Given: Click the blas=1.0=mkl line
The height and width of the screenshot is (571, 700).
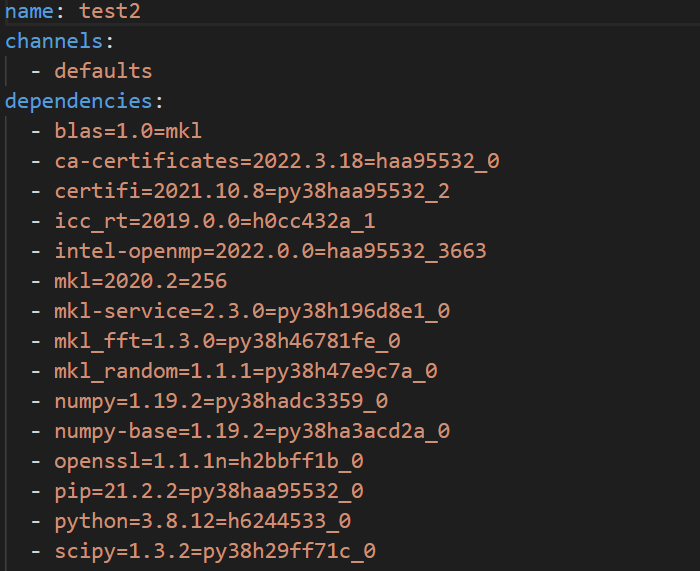Looking at the screenshot, I should [x=128, y=131].
